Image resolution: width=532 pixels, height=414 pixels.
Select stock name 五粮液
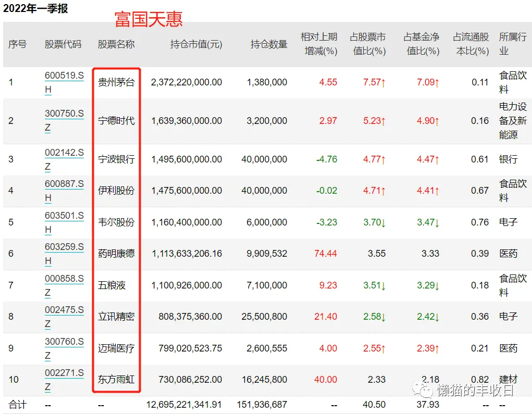(112, 285)
